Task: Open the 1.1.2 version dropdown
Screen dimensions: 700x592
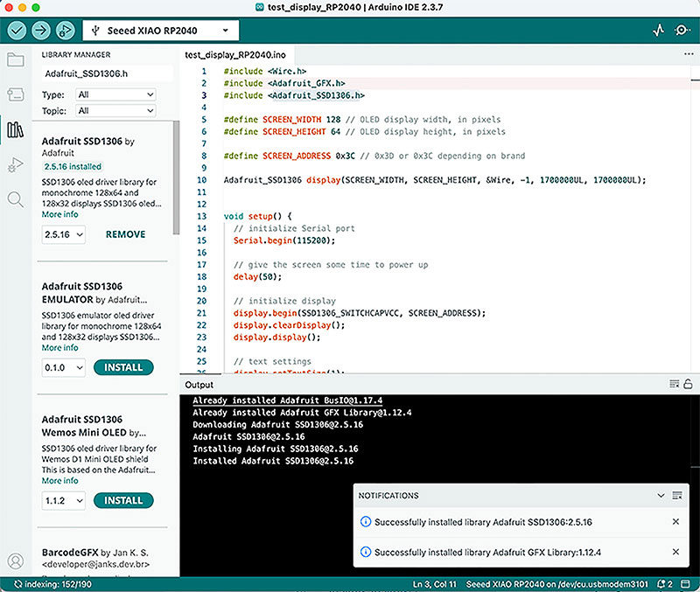Action: 64,500
